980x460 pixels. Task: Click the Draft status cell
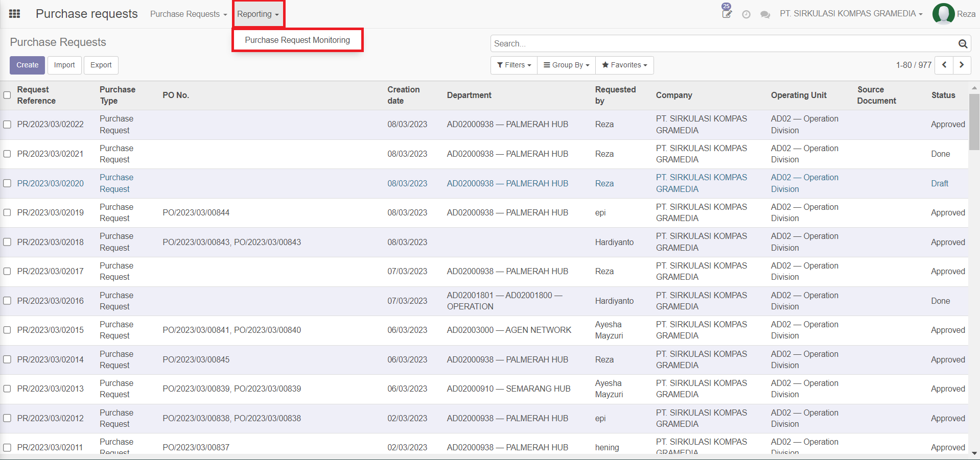pyautogui.click(x=939, y=183)
